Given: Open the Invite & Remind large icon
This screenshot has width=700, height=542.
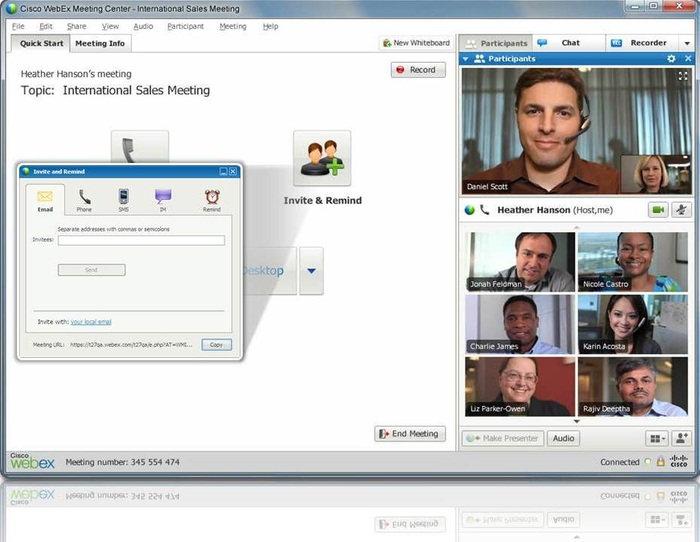Looking at the screenshot, I should tap(322, 158).
